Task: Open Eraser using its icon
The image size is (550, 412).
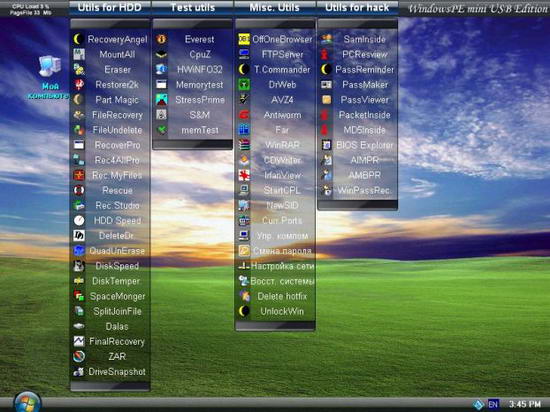Action: click(79, 69)
